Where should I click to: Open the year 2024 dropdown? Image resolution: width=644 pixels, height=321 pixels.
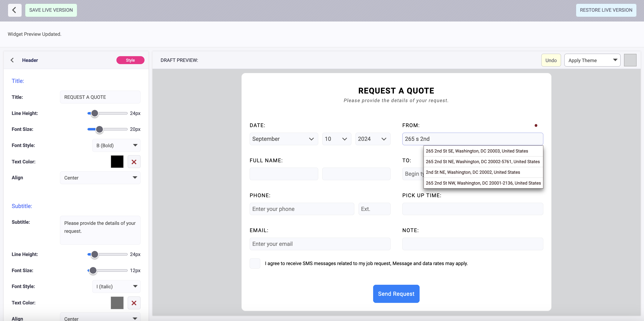[372, 139]
